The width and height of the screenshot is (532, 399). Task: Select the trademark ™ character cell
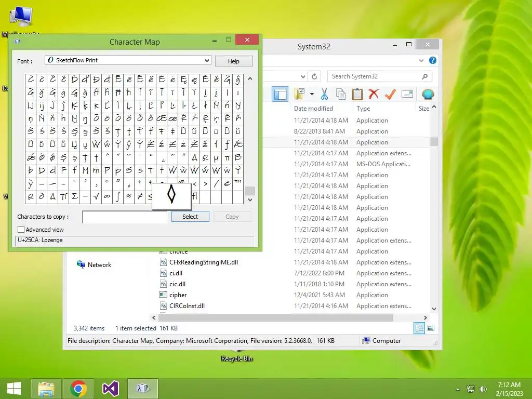tap(238, 183)
